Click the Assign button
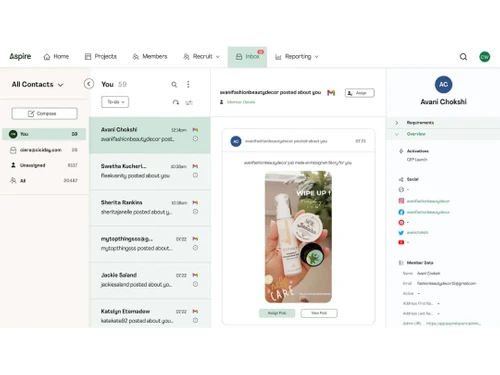Screen dimensions: 500x375 click(x=360, y=93)
